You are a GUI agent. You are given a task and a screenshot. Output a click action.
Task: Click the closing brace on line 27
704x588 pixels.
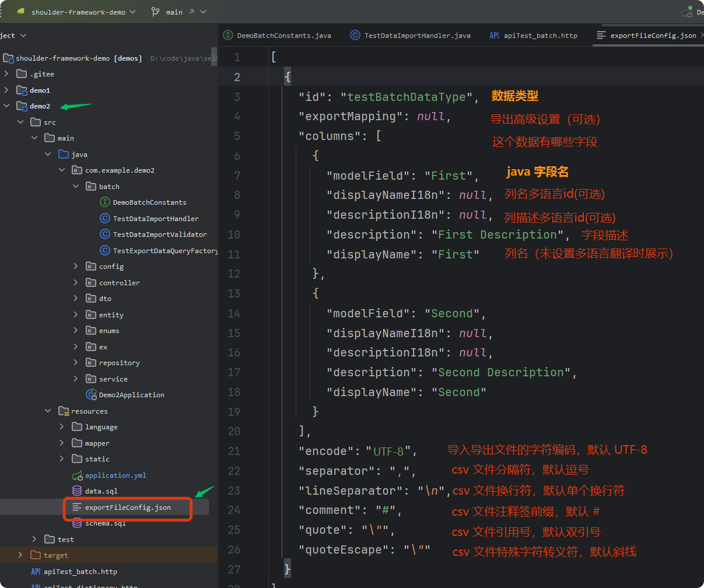click(x=287, y=569)
